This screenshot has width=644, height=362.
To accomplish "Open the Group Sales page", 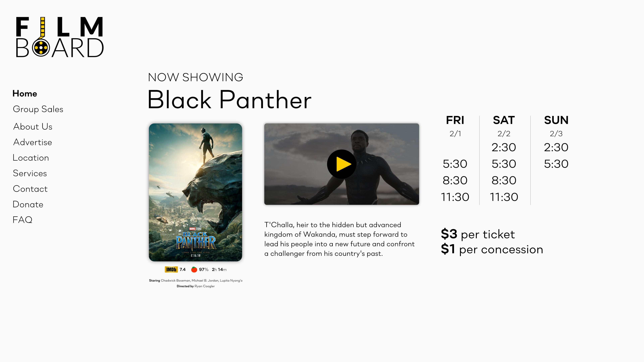I will (x=38, y=109).
